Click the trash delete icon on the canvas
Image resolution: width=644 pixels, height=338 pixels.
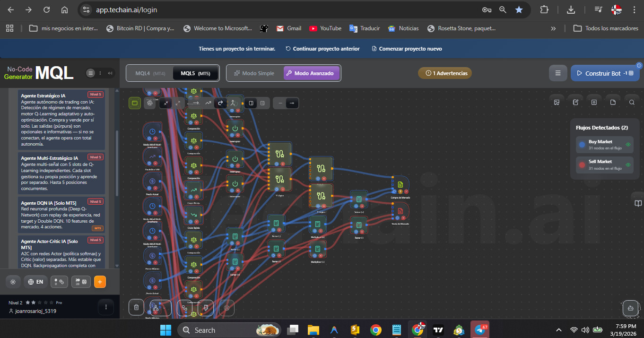[136, 307]
